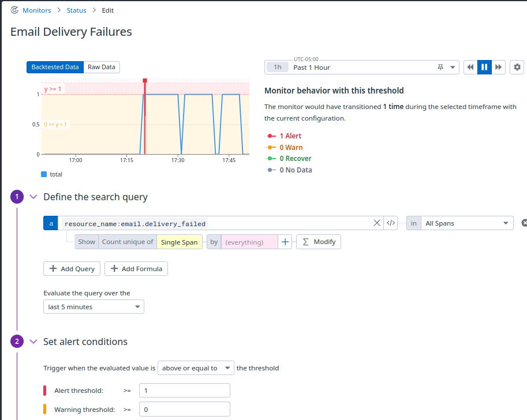527x420 pixels.
Task: Open the All Spans dropdown
Action: (x=467, y=223)
